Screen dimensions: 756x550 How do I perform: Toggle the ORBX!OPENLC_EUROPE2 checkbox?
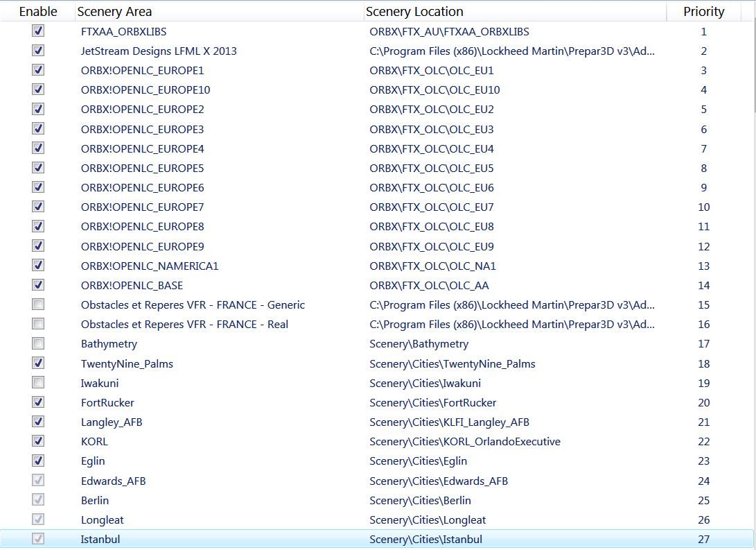point(38,109)
